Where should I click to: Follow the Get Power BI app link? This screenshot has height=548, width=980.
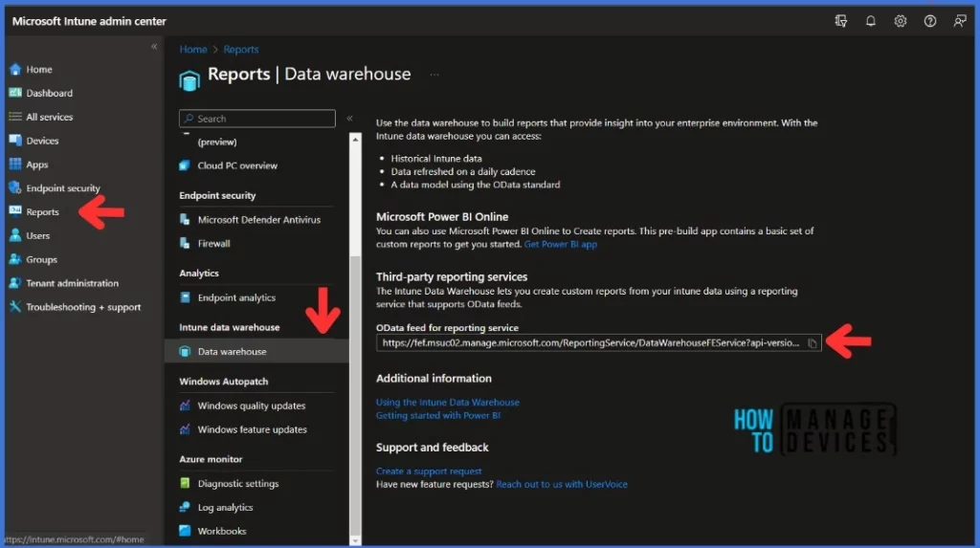(x=560, y=244)
